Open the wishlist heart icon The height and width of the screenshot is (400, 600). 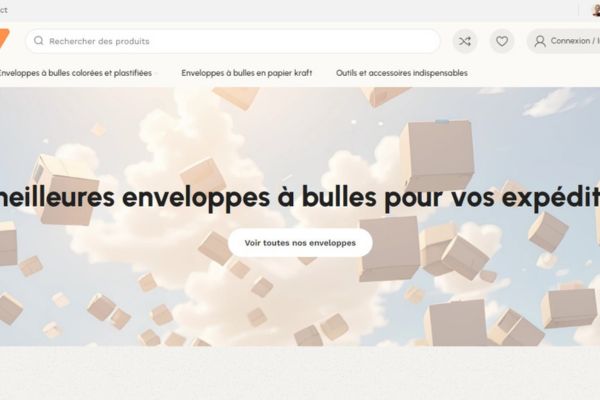coord(502,41)
